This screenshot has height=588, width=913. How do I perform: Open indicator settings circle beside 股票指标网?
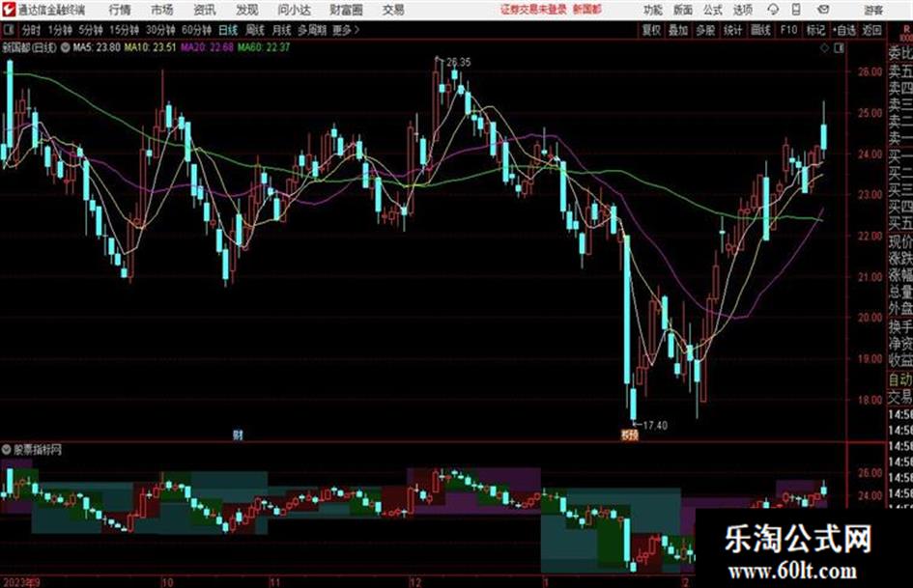(x=7, y=449)
